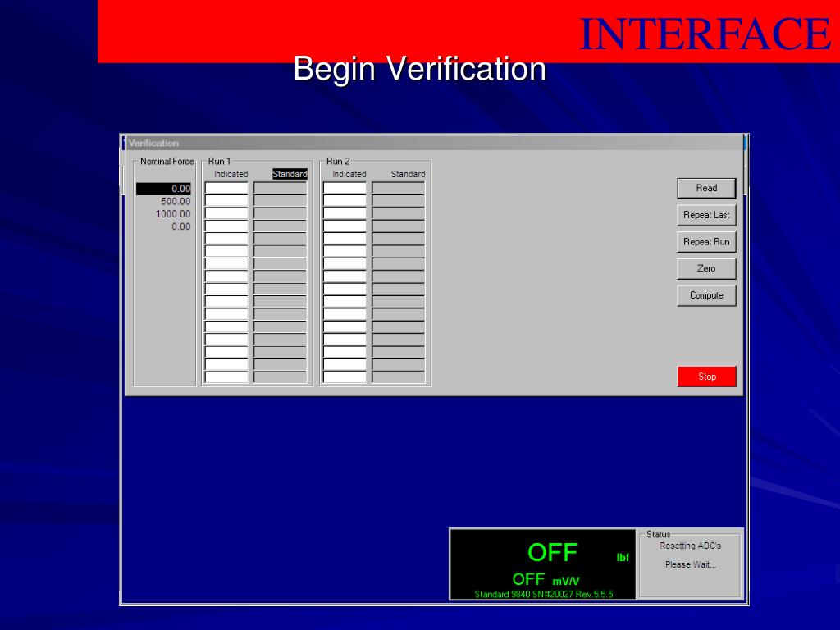Click the Indicated header under Run 1
The height and width of the screenshot is (630, 840).
231,174
